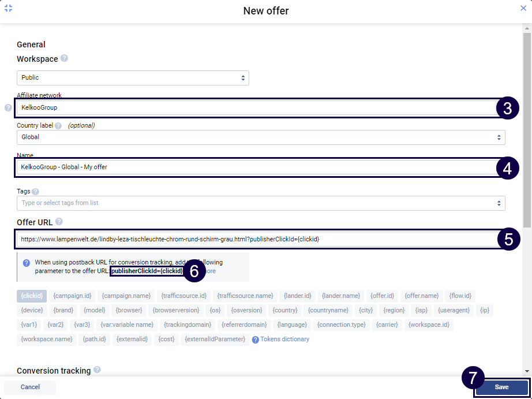Viewport: 532px width, 399px height.
Task: Click the help icon beside Affiliate network field
Action: [x=8, y=107]
